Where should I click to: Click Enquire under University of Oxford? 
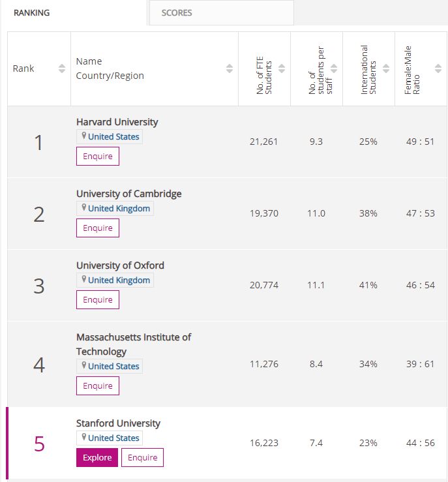coord(98,300)
